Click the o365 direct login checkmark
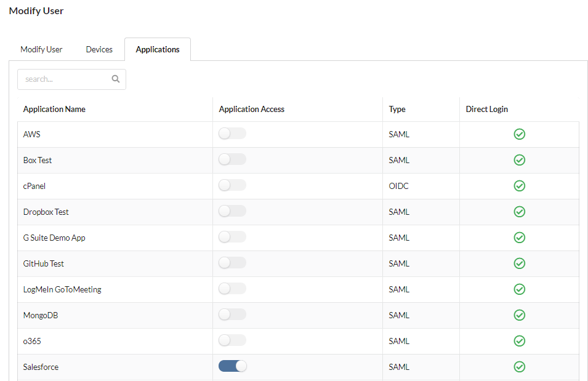 tap(520, 341)
